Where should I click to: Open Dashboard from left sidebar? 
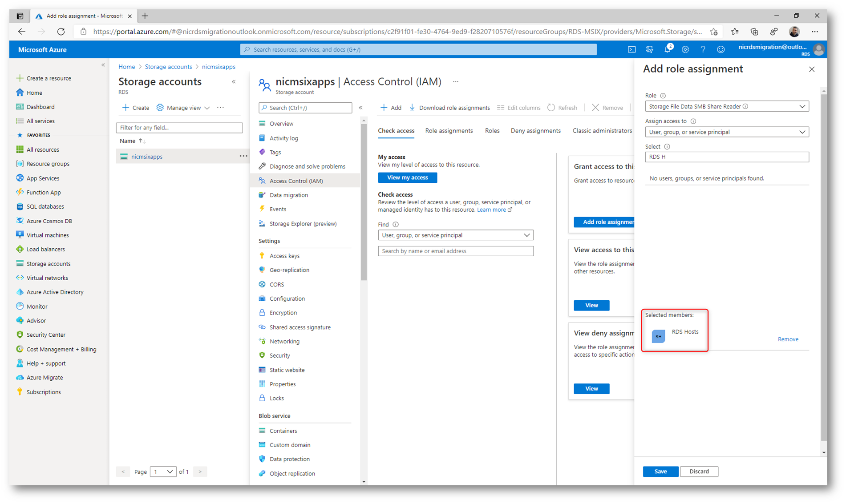pyautogui.click(x=36, y=107)
